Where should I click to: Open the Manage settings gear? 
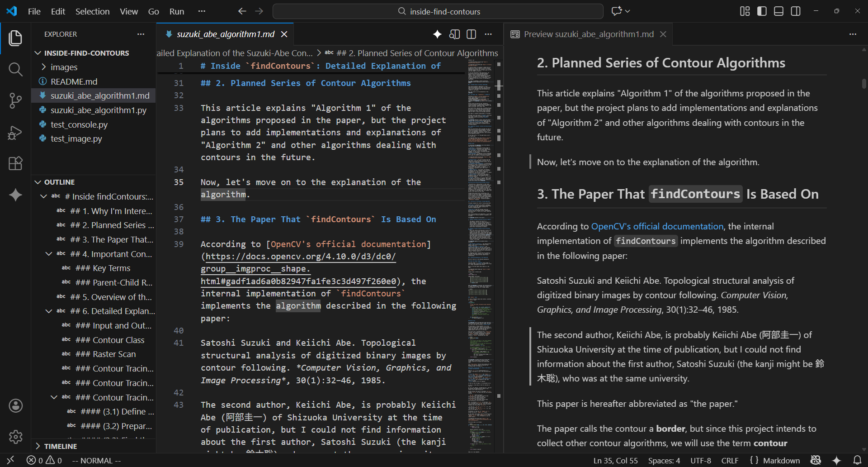tap(15, 437)
